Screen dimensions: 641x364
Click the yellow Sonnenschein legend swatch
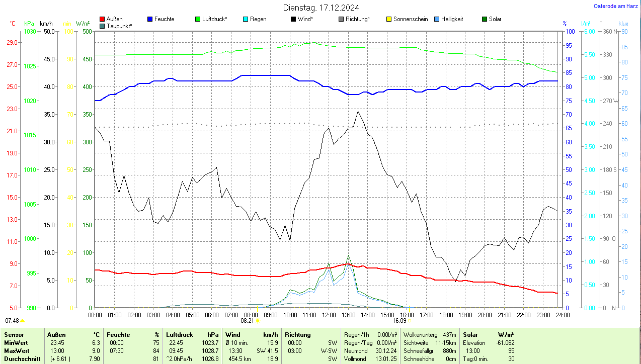pos(389,19)
